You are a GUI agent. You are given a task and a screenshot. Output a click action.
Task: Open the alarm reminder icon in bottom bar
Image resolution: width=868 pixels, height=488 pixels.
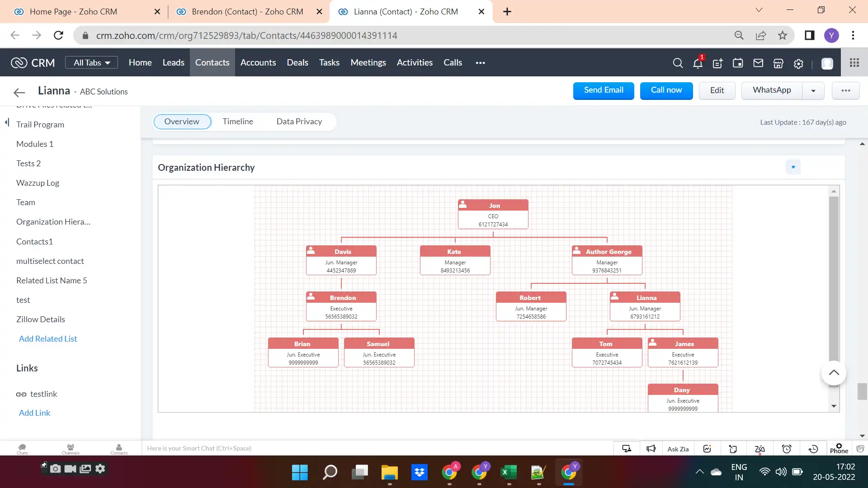(x=787, y=448)
